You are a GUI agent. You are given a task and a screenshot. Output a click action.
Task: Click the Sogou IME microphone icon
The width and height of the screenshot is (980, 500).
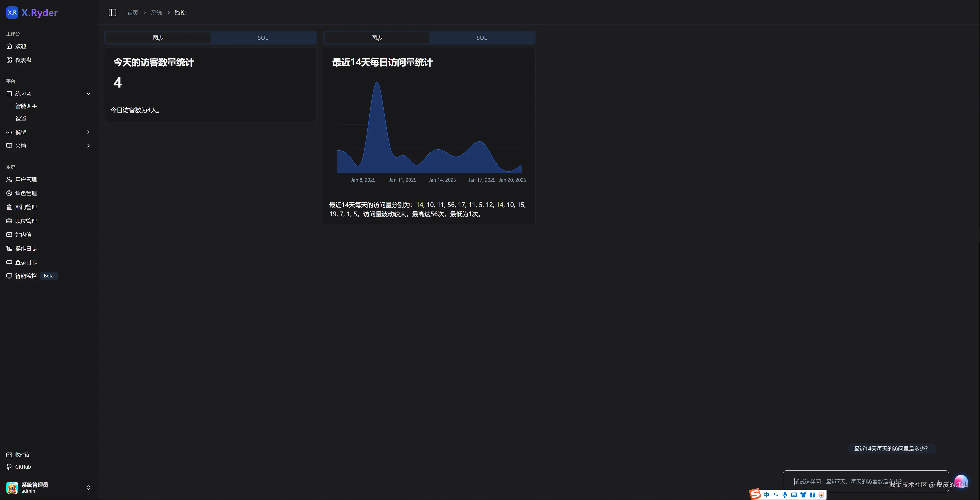point(784,495)
